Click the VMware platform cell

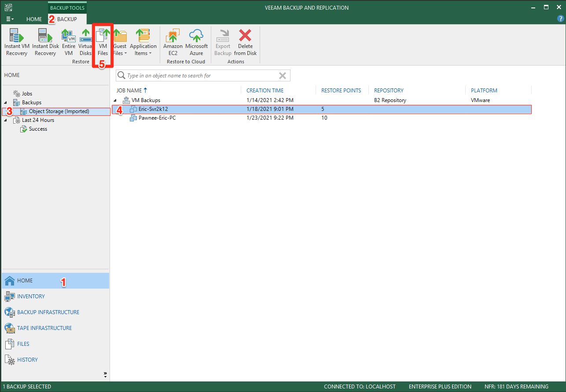[x=481, y=100]
